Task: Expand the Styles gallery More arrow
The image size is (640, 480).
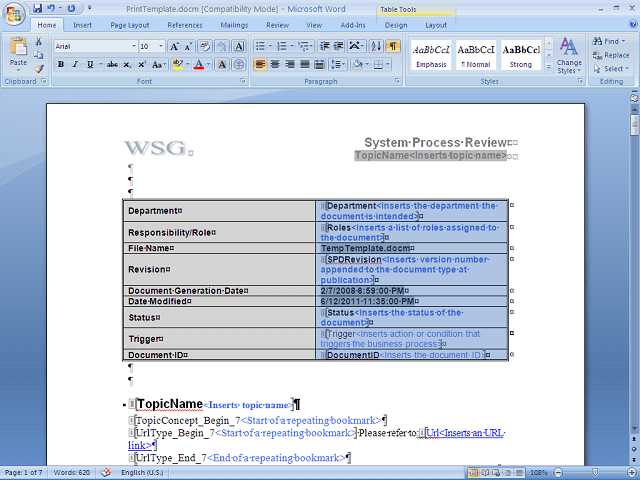Action: pos(549,67)
